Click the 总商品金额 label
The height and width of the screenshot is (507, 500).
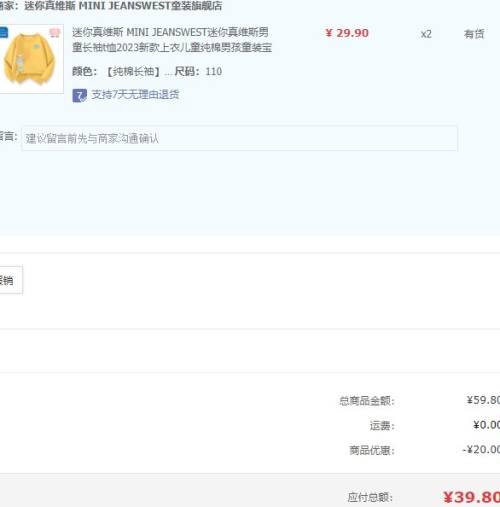click(x=367, y=400)
